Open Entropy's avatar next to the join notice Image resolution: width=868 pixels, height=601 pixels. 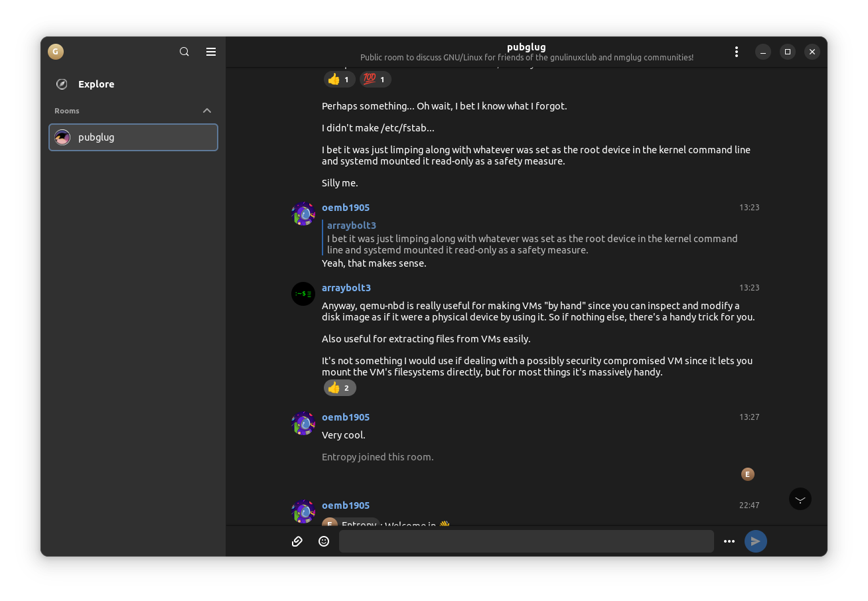tap(747, 474)
